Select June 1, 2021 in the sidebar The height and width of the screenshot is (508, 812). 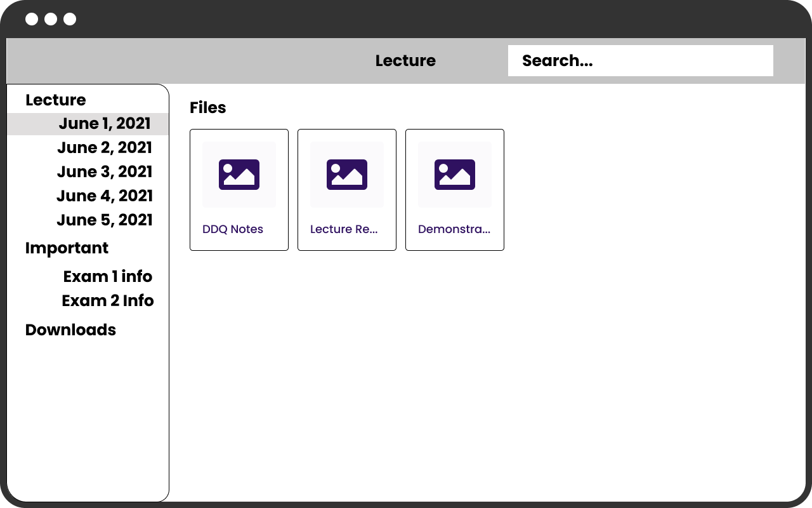105,124
